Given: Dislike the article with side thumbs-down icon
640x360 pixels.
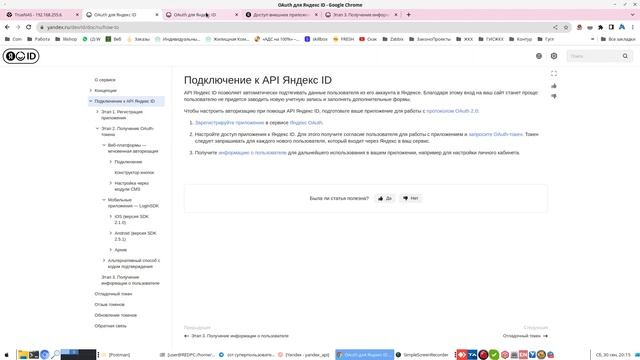Looking at the screenshot, I should 554,96.
